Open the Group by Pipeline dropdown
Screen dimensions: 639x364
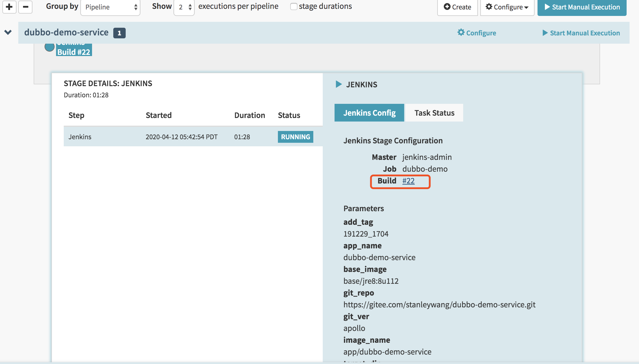pyautogui.click(x=110, y=7)
